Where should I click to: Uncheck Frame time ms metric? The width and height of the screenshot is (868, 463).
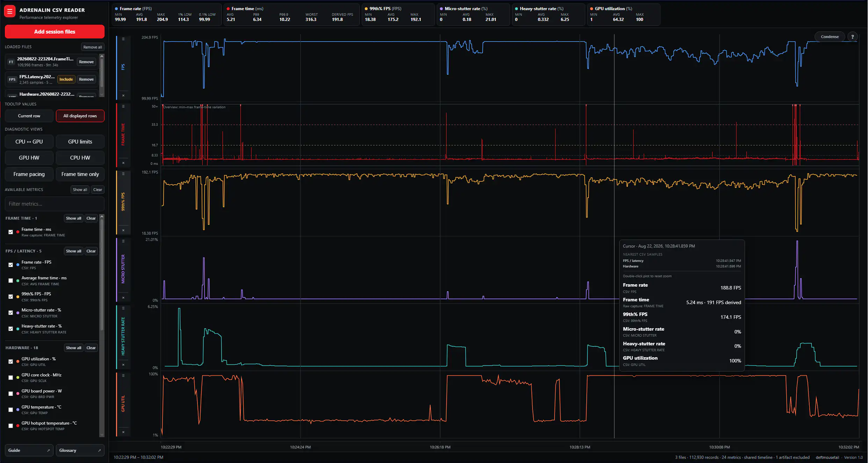(10, 232)
